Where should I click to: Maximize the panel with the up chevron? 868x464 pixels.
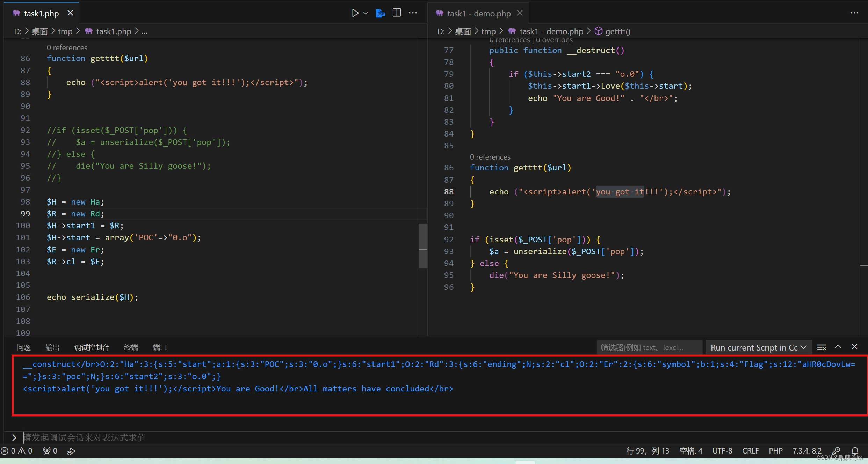(x=838, y=347)
